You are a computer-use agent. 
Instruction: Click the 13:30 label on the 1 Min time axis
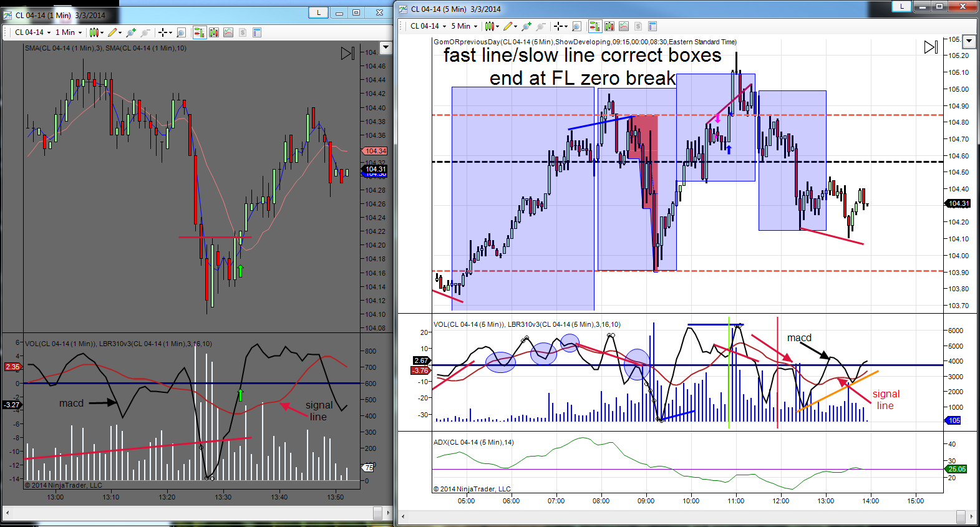[223, 497]
